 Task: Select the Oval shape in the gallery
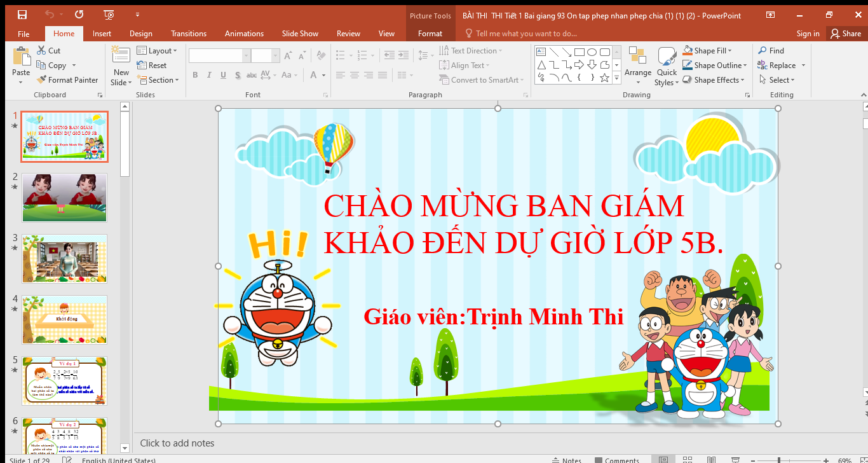tap(592, 52)
